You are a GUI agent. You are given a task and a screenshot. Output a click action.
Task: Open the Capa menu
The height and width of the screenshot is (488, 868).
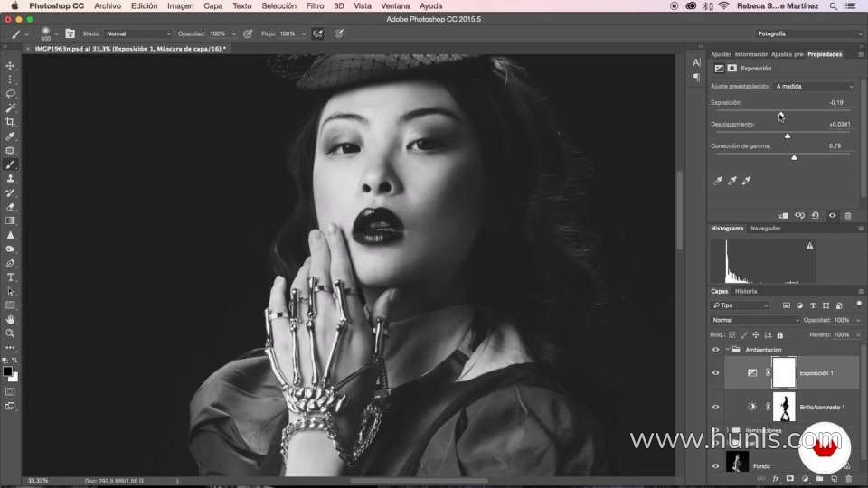213,6
